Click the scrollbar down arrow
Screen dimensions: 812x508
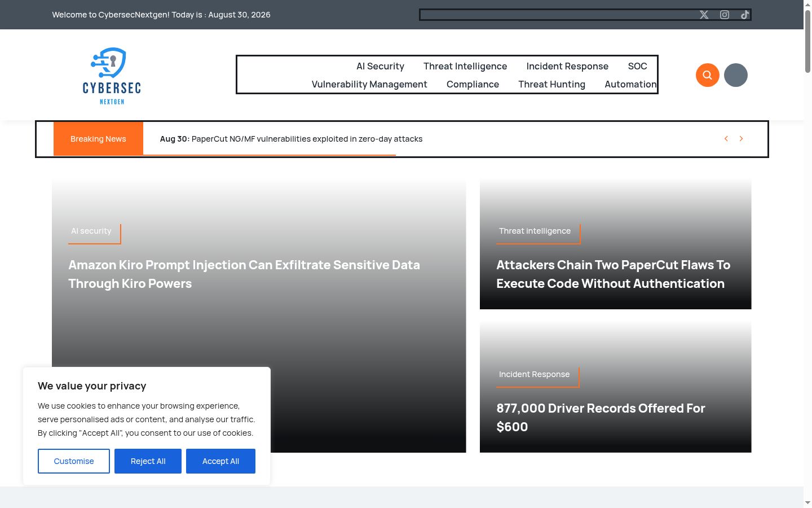[x=807, y=503]
